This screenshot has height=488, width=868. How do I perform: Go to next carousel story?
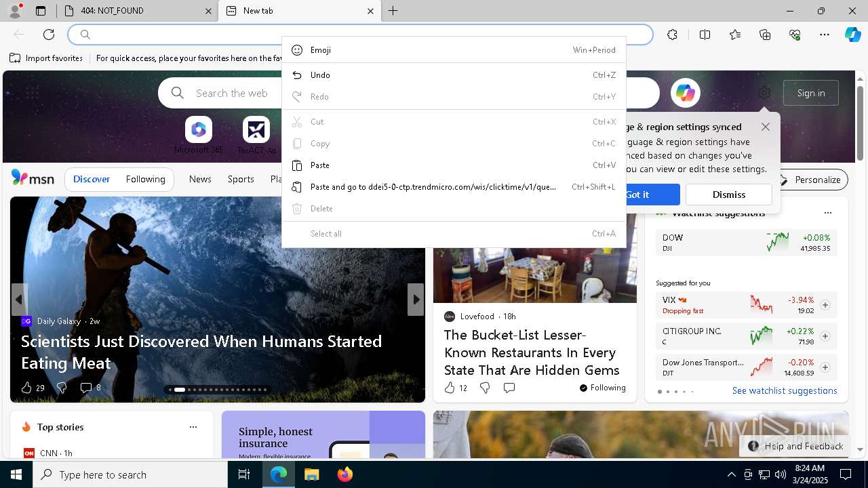pos(416,300)
